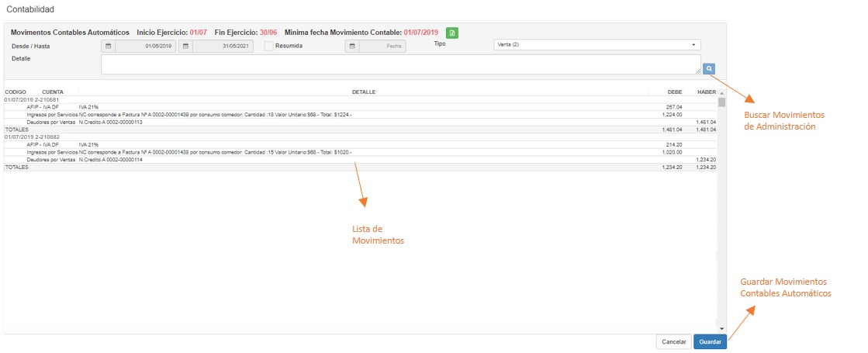Click the list scrollbar up arrow
Viewport: 868px width, 353px height.
click(721, 93)
